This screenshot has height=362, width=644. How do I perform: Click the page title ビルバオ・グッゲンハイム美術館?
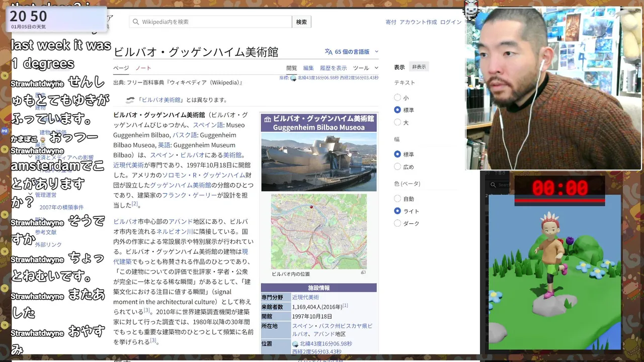pos(196,52)
